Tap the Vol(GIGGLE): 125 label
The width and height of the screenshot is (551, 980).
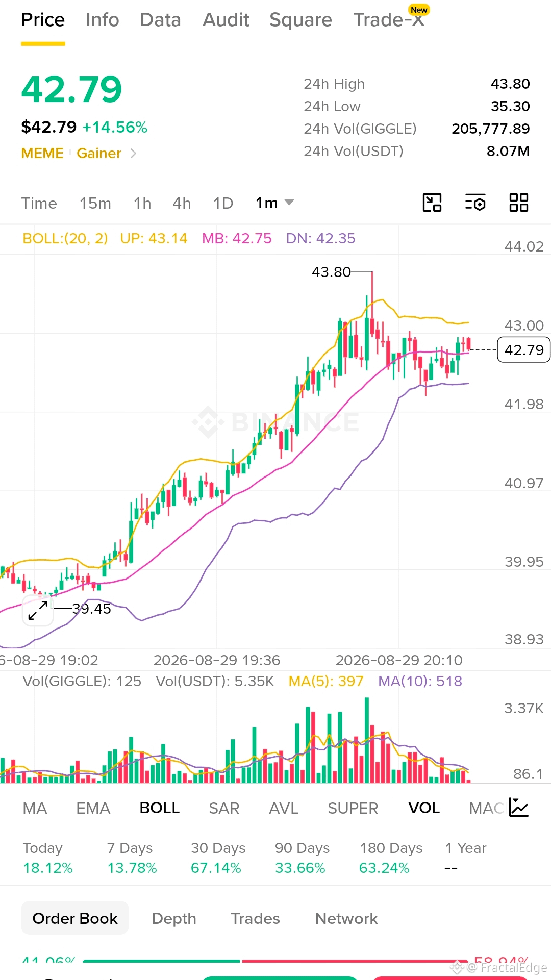pos(82,681)
